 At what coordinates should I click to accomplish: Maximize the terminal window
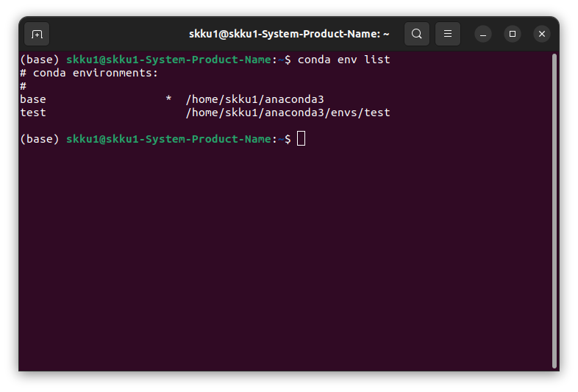(513, 34)
